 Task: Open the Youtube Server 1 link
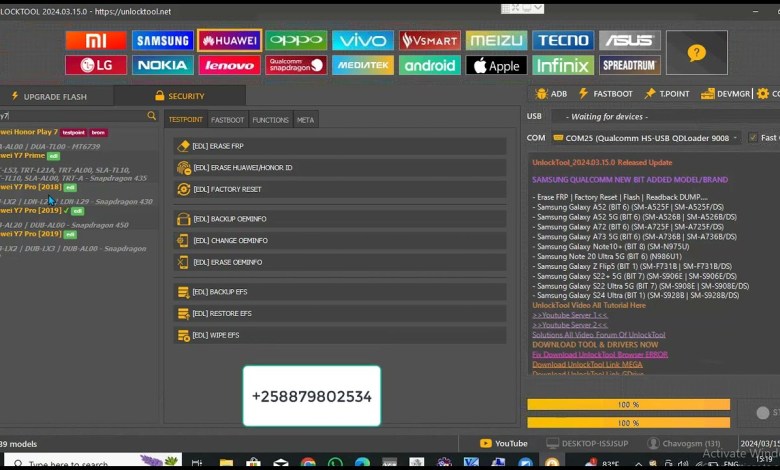569,315
